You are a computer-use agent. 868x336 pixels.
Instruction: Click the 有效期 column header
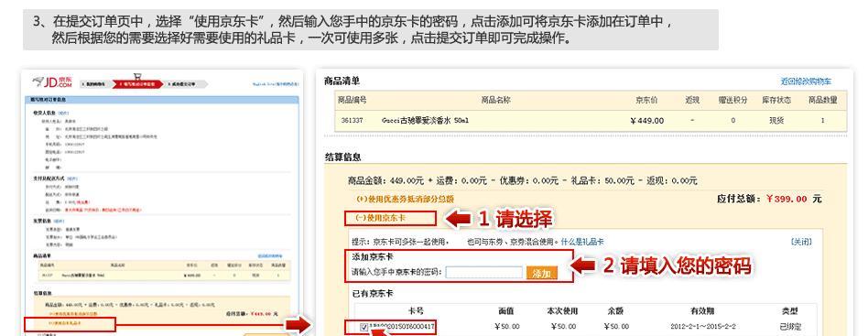pos(702,311)
